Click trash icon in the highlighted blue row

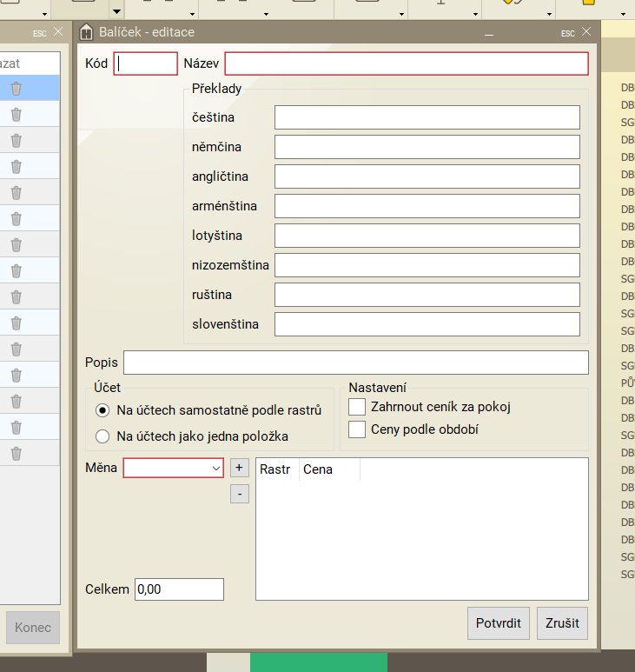pos(16,88)
